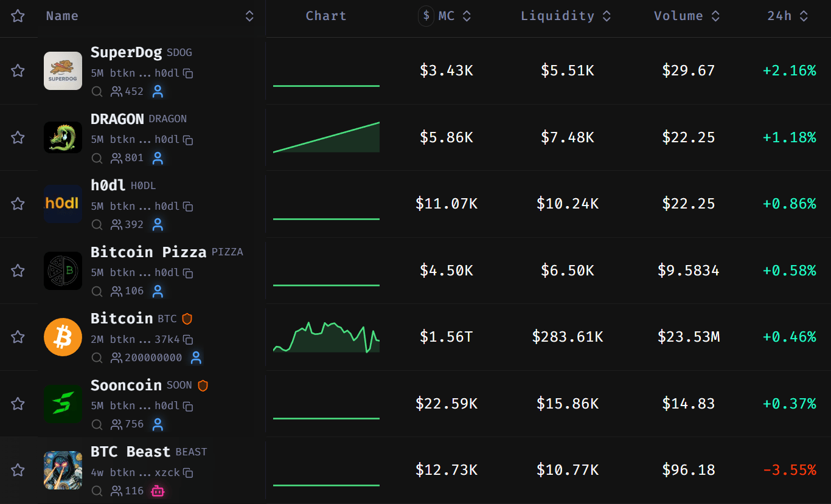The width and height of the screenshot is (831, 504).
Task: Click the holders count 200000000
Action: (x=153, y=357)
